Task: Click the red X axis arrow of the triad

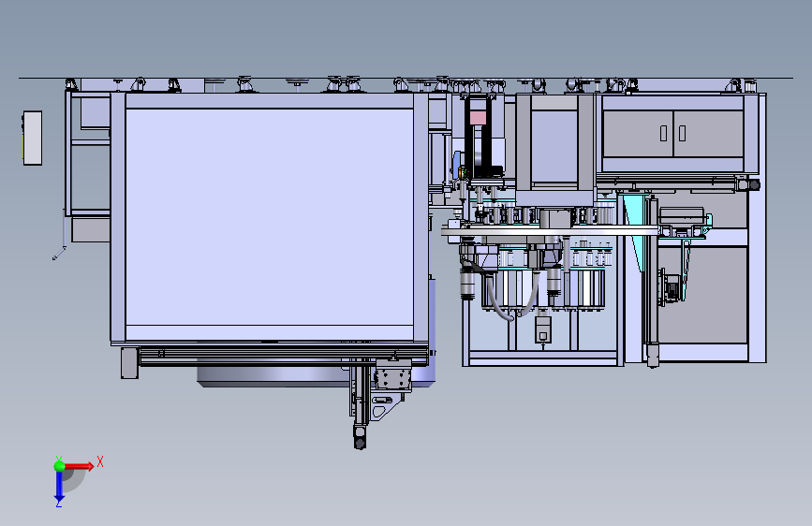Action: [x=79, y=466]
